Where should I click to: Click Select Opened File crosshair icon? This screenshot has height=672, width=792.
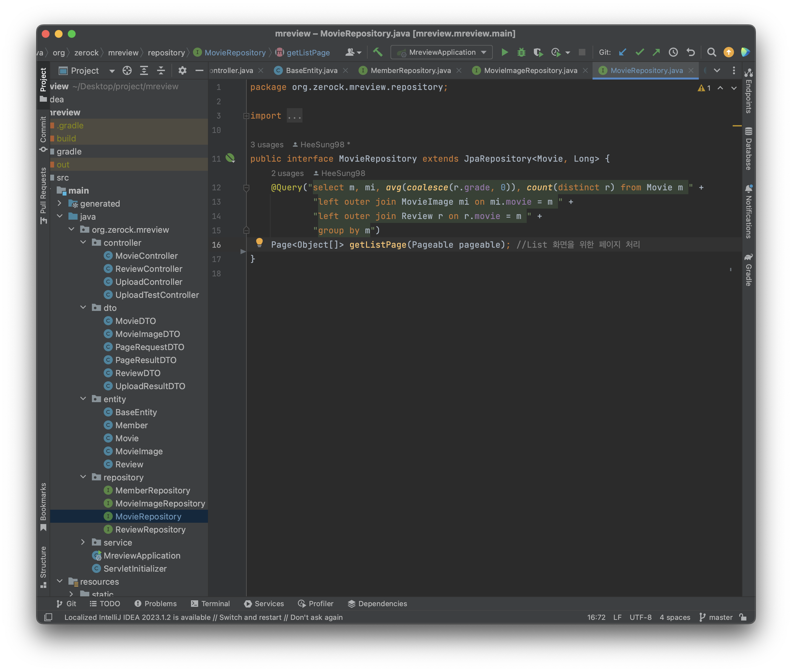point(127,70)
